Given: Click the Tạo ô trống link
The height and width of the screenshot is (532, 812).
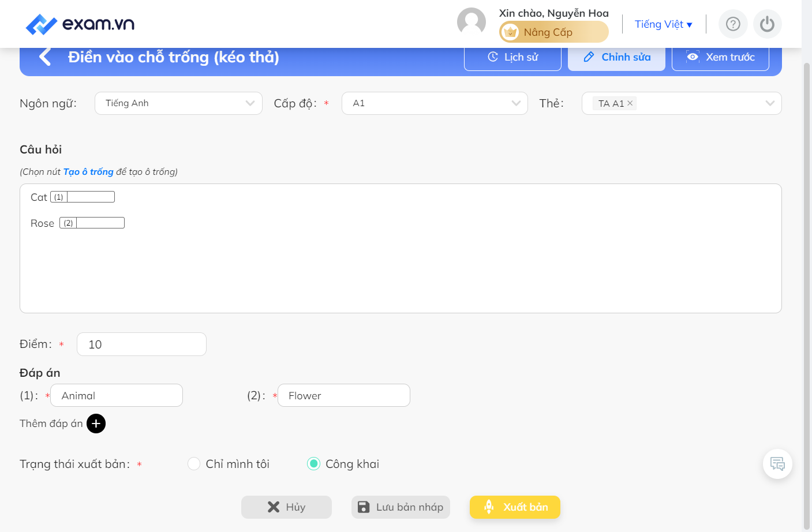Looking at the screenshot, I should [x=88, y=172].
